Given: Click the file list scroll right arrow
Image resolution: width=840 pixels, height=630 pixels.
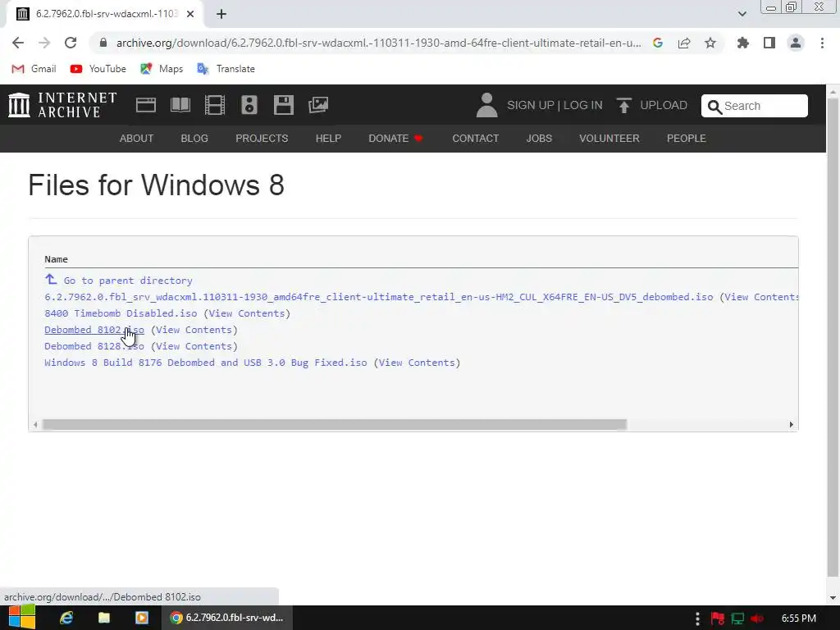Looking at the screenshot, I should click(792, 424).
